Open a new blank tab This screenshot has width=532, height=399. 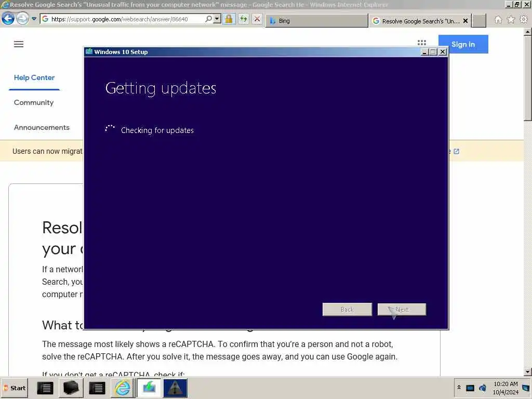click(x=479, y=21)
